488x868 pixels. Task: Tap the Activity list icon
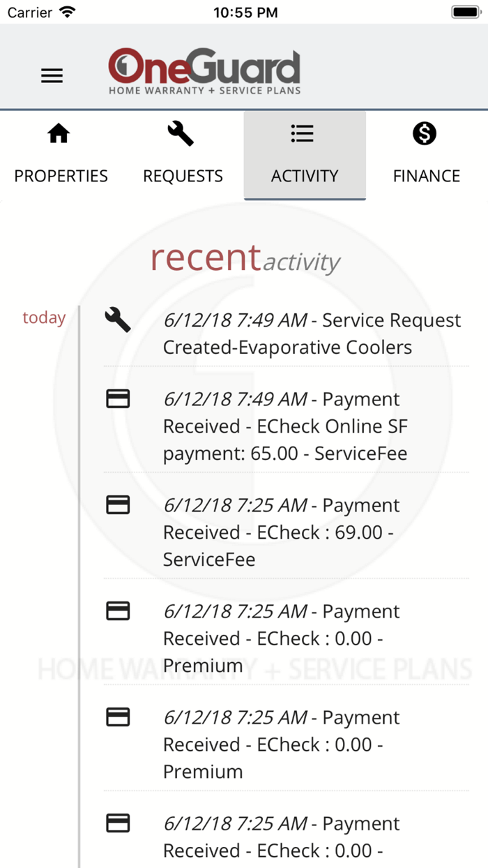coord(303,133)
